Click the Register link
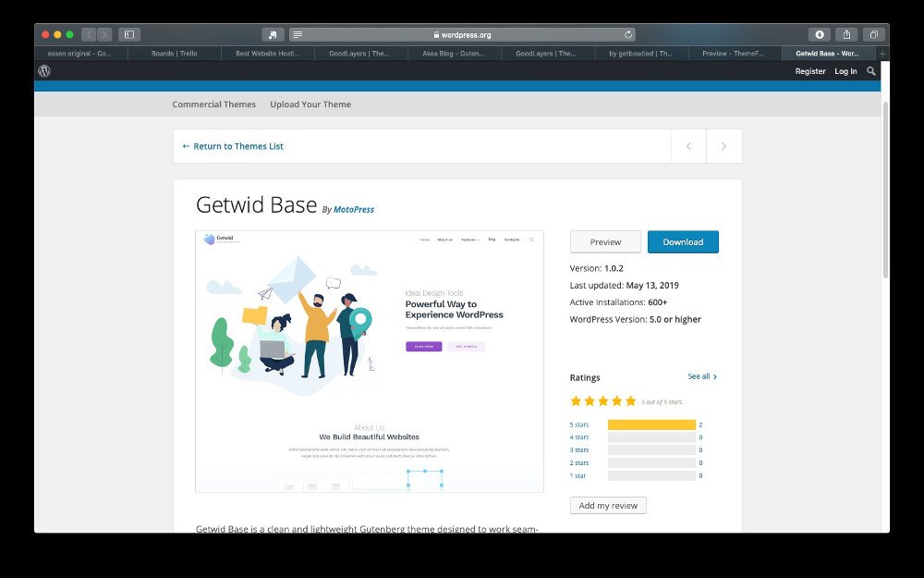924x578 pixels. click(x=810, y=71)
